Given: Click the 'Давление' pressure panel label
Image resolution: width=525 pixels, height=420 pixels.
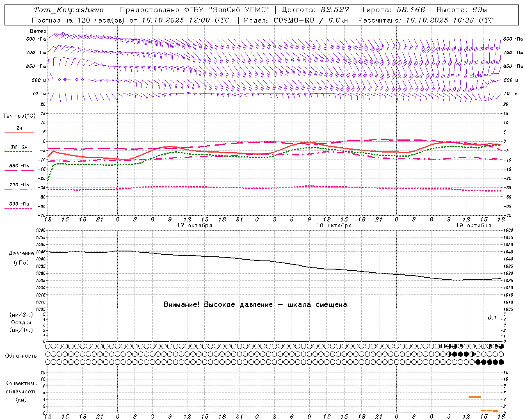Looking at the screenshot, I should (x=21, y=253).
